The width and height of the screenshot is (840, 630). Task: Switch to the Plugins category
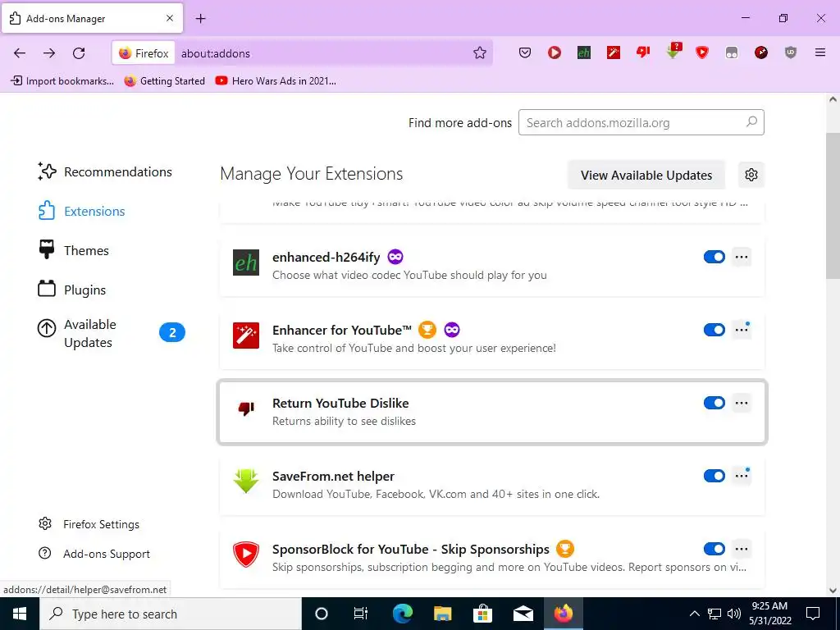click(x=72, y=290)
